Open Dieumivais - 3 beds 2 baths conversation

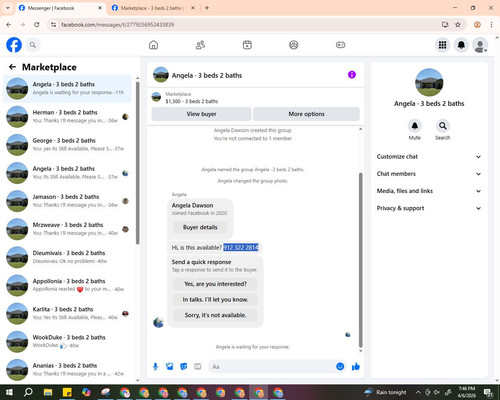pyautogui.click(x=67, y=257)
